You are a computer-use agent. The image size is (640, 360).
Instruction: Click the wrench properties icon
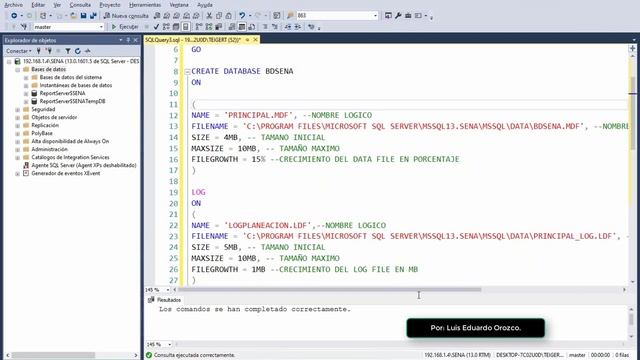point(398,16)
